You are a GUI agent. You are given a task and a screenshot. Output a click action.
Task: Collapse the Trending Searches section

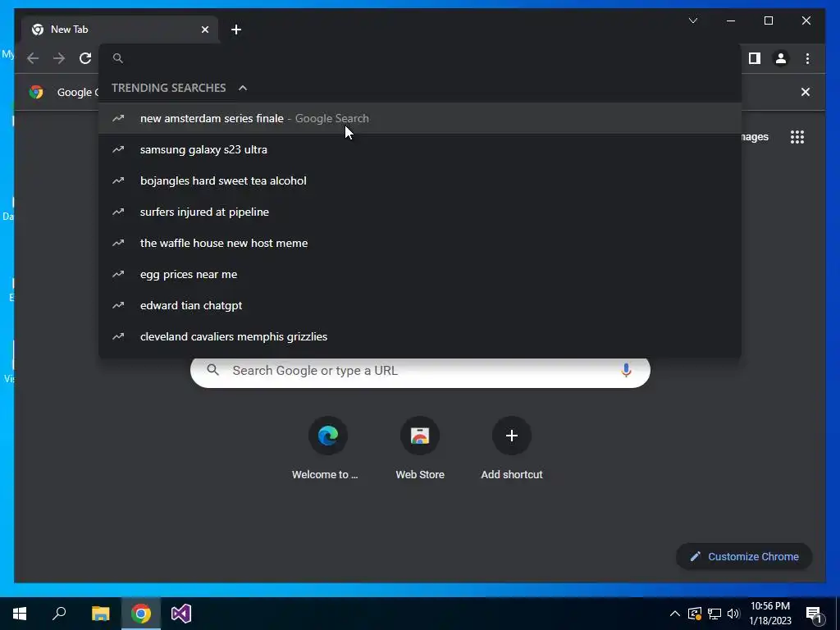[x=243, y=88]
